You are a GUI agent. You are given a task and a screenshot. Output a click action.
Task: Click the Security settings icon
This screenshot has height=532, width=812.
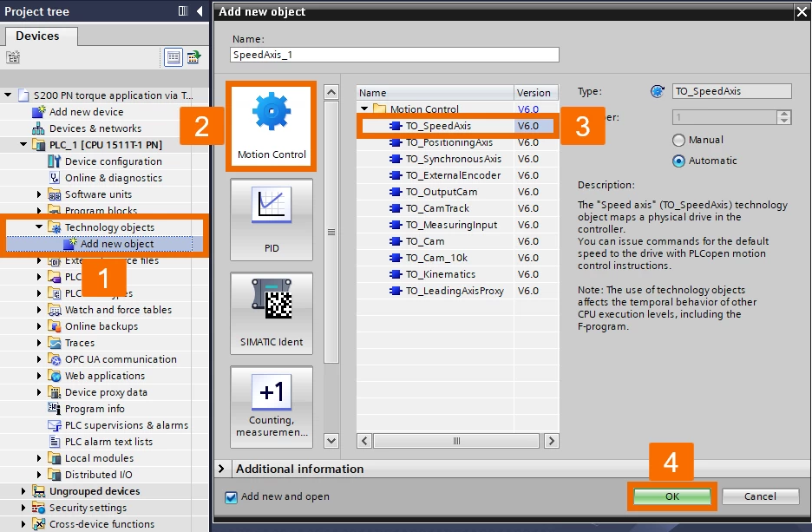[x=39, y=508]
